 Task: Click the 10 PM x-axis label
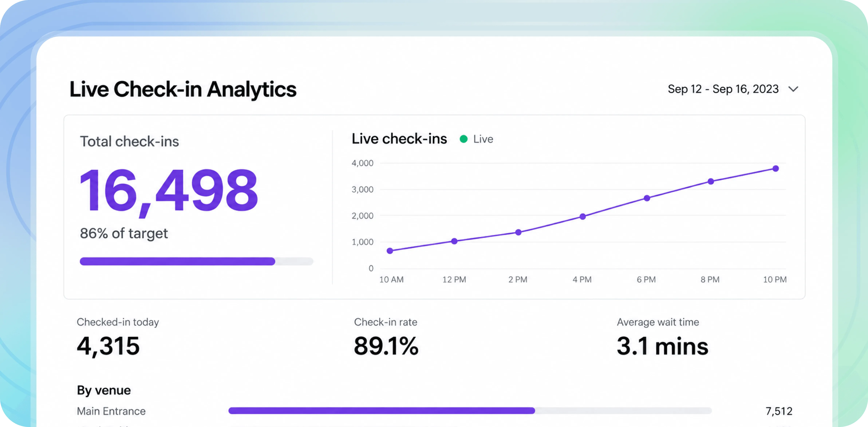(x=775, y=280)
